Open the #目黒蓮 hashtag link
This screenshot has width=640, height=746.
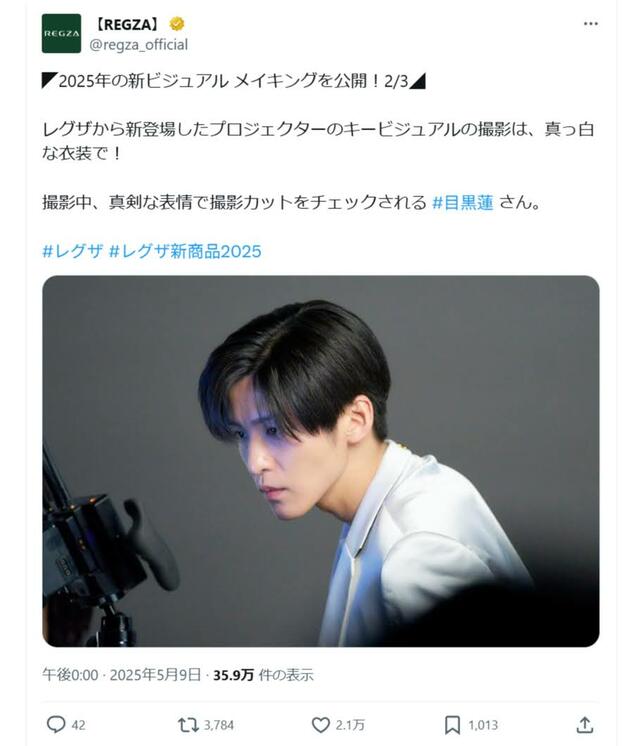pos(463,203)
